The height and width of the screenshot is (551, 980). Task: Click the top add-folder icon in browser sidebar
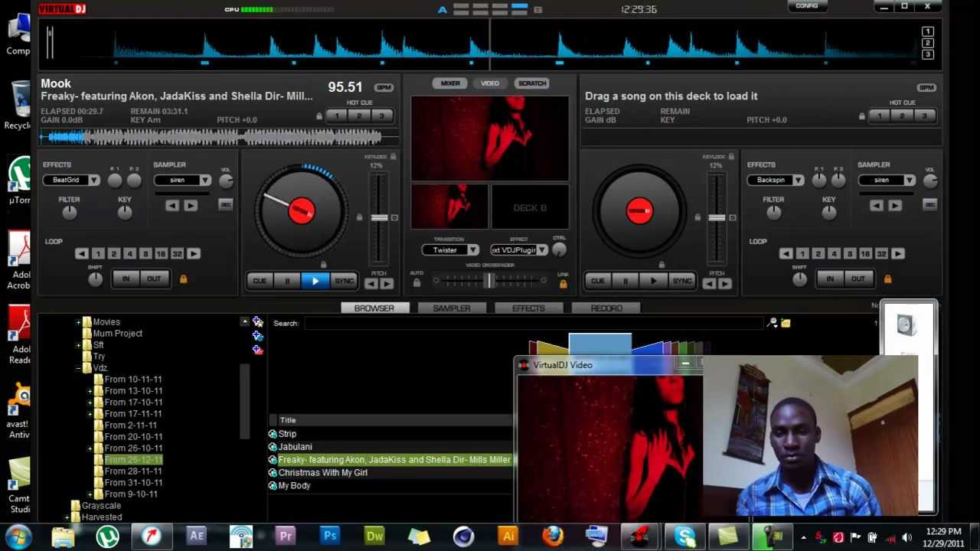click(x=258, y=322)
